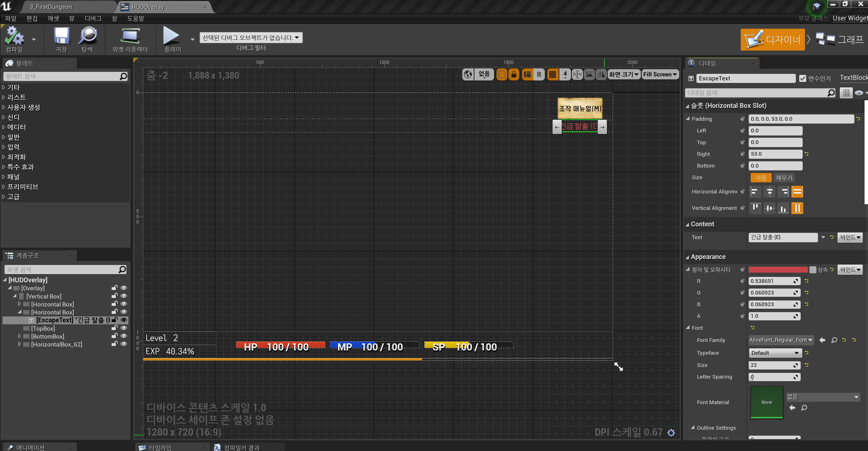The width and height of the screenshot is (868, 451).
Task: Click the DPI scale settings gear
Action: [x=671, y=433]
